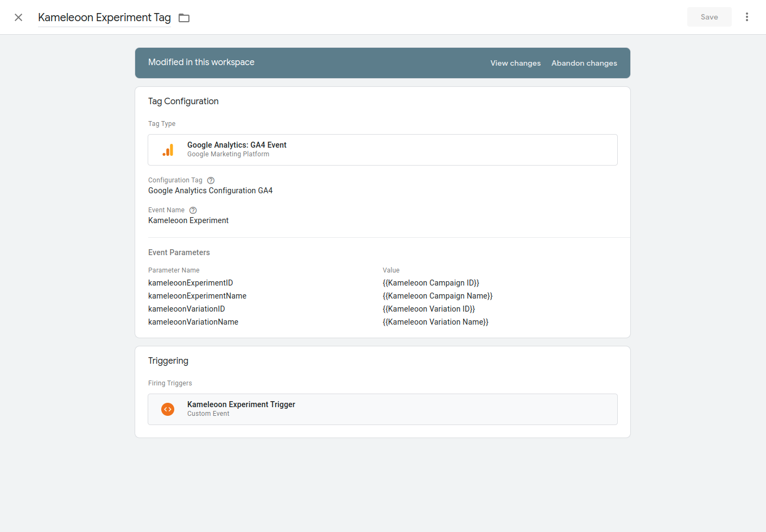Click the Google Analytics bar chart icon
Image resolution: width=766 pixels, height=532 pixels.
click(x=168, y=150)
